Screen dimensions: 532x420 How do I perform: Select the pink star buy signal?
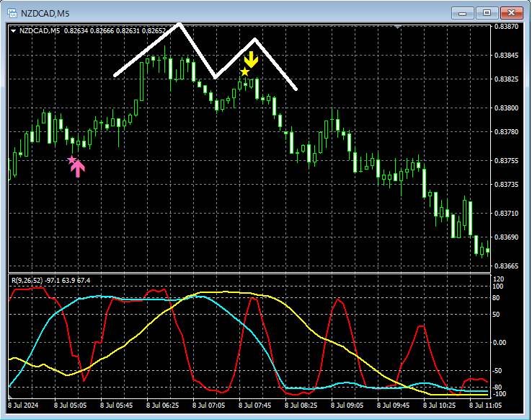pyautogui.click(x=71, y=159)
